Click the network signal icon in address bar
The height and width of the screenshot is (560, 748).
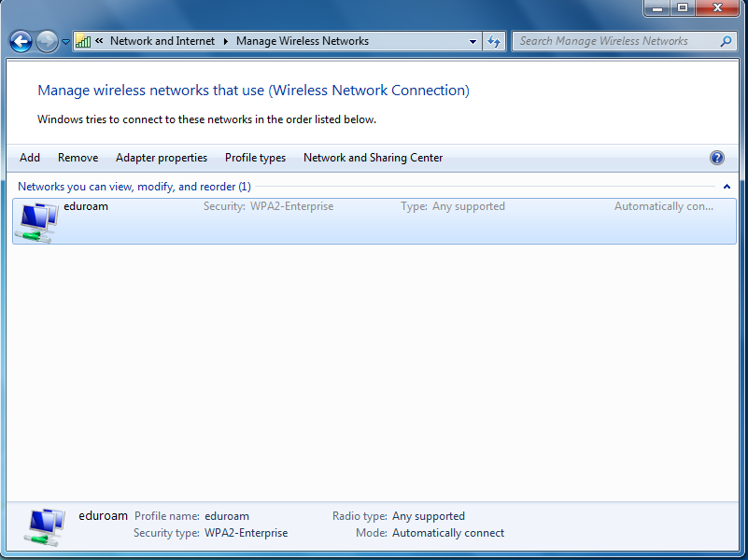(83, 41)
